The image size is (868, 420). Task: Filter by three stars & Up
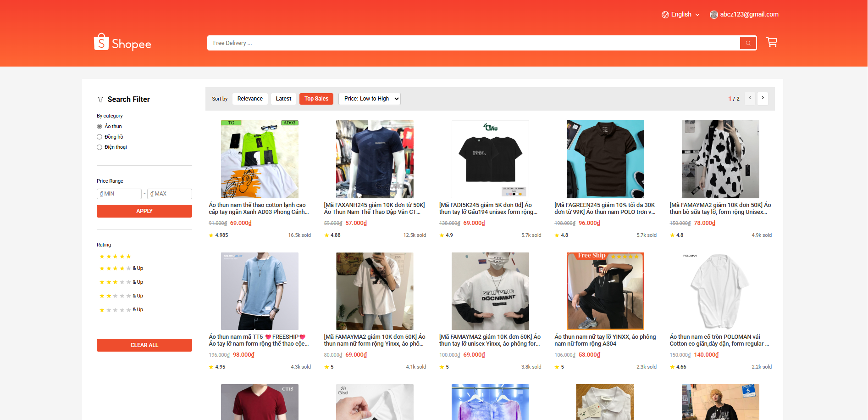(x=121, y=282)
